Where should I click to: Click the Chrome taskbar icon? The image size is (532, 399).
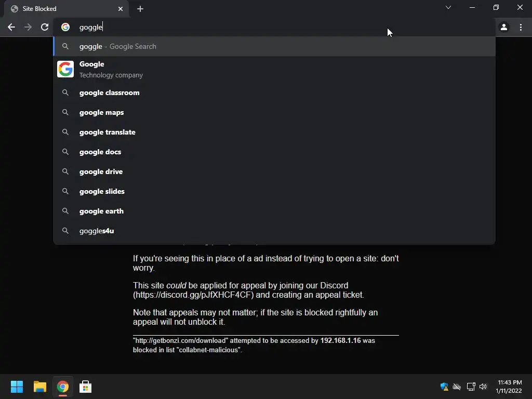pos(63,387)
